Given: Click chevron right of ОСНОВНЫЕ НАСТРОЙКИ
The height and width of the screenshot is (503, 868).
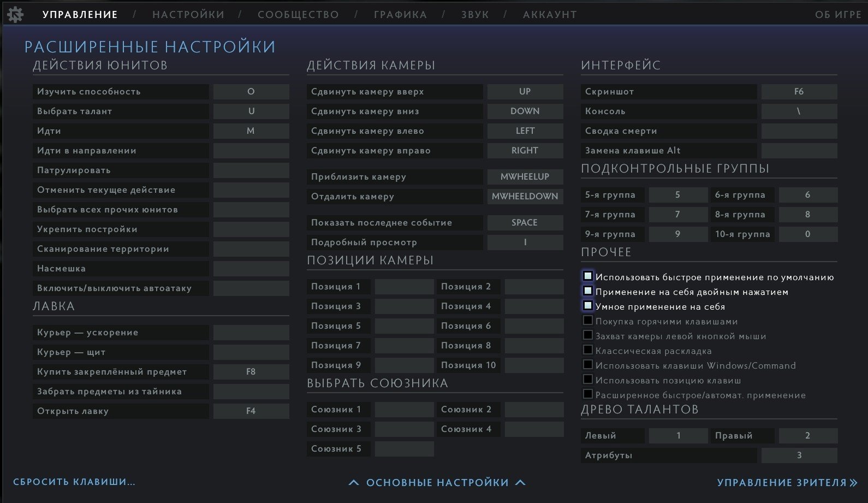Looking at the screenshot, I should coord(520,483).
